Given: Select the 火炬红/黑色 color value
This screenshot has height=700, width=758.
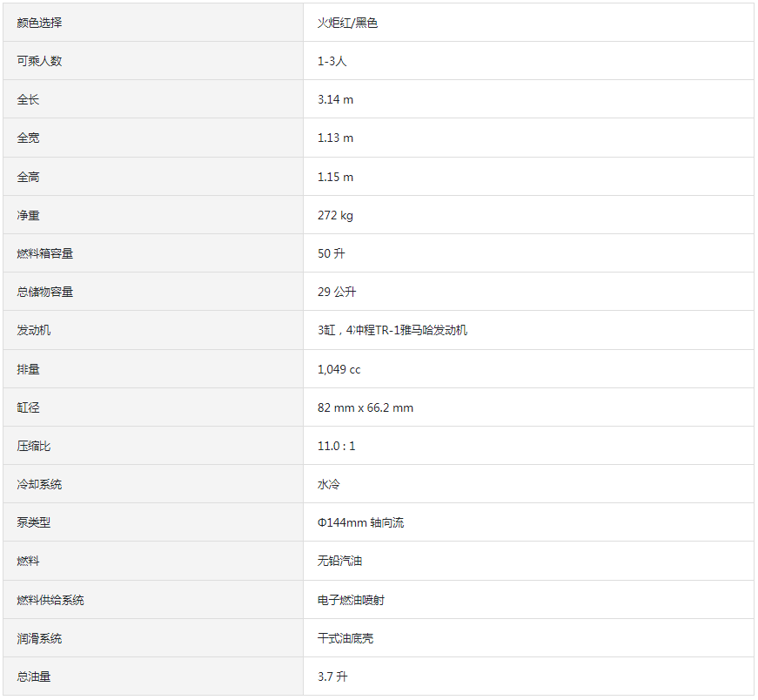Looking at the screenshot, I should coord(347,23).
